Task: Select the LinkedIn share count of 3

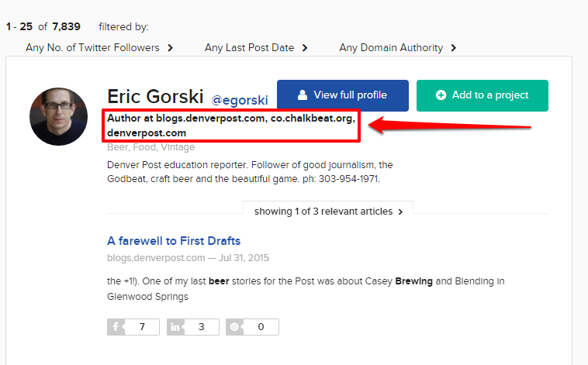Action: click(x=202, y=327)
